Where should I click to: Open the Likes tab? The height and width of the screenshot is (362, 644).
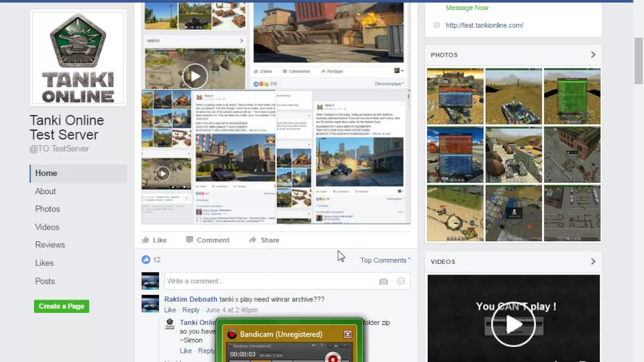[44, 263]
